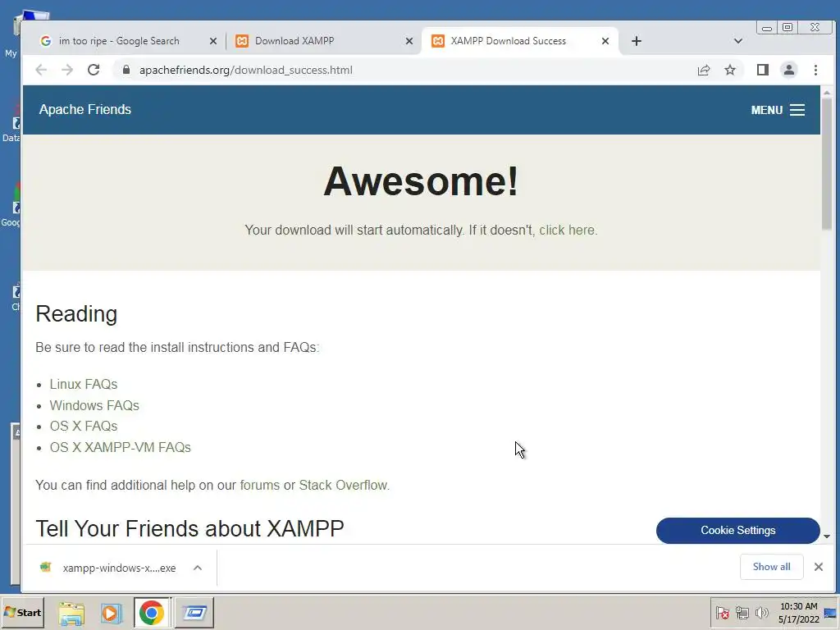The width and height of the screenshot is (840, 630).
Task: Click the browser forward arrow
Action: click(67, 71)
